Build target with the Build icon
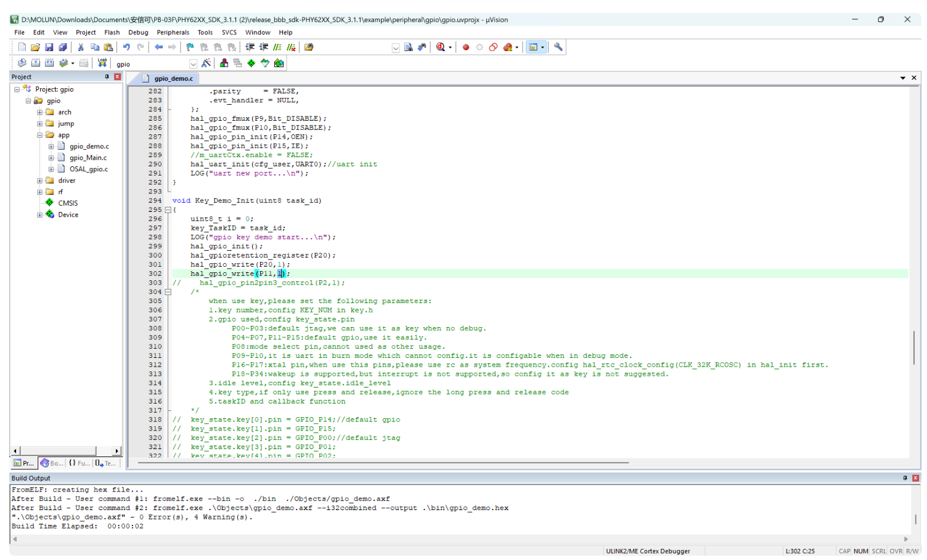This screenshot has height=560, width=927. click(36, 63)
